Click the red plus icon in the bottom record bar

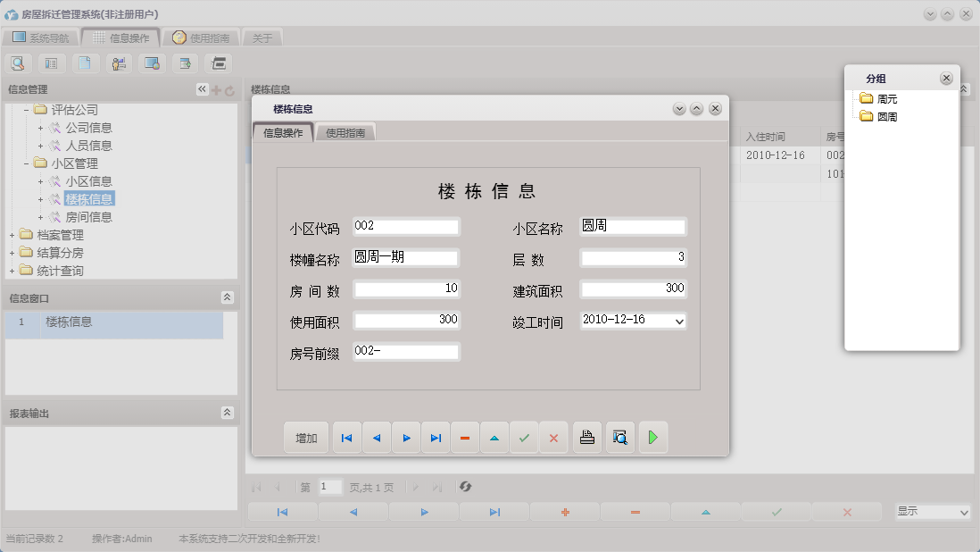(564, 512)
